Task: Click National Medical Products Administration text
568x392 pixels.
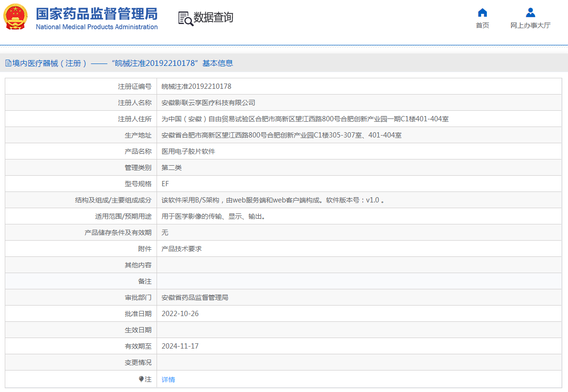Action: pyautogui.click(x=97, y=27)
